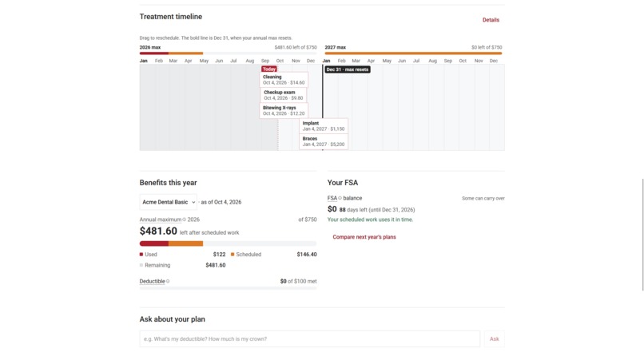The image size is (644, 364).
Task: Click 'Your scheduled work uses it in time' text
Action: (x=370, y=220)
